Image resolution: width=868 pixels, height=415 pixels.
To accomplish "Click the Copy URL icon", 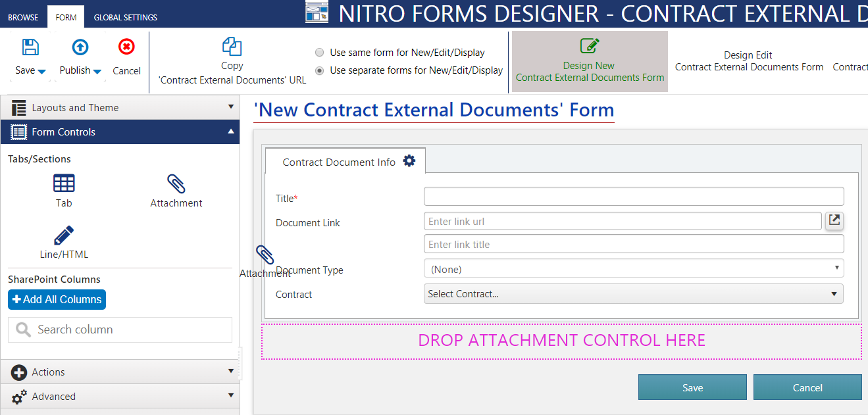I will click(232, 47).
